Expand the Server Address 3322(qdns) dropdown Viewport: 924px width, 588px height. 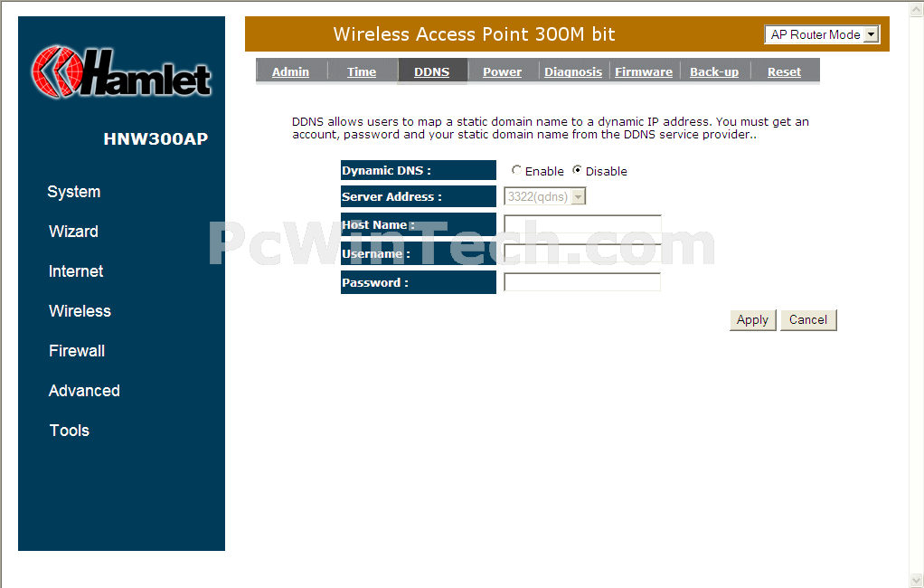pos(545,196)
